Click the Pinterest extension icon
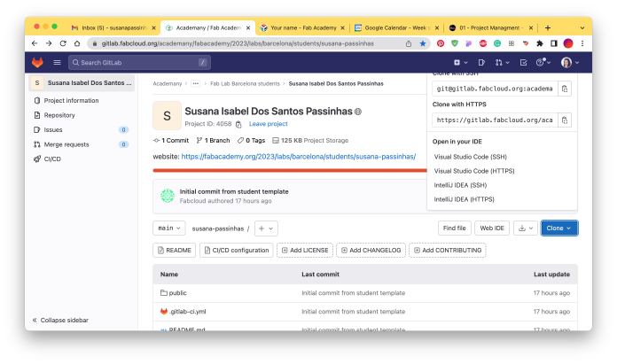The height and width of the screenshot is (364, 617). (441, 43)
